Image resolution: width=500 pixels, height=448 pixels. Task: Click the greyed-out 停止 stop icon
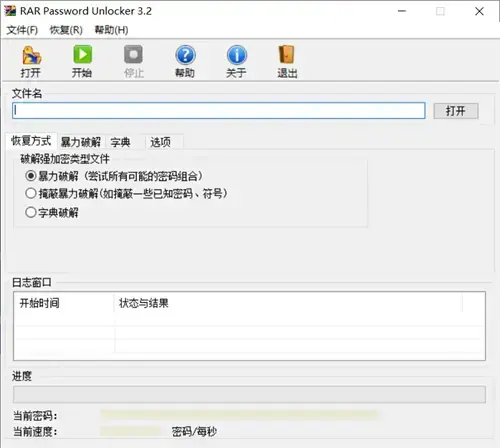(134, 54)
